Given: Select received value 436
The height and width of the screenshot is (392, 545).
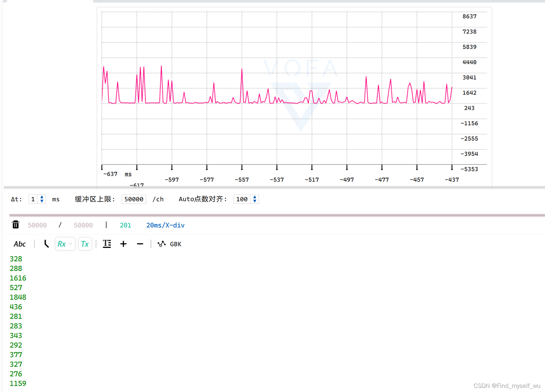Looking at the screenshot, I should point(16,307).
